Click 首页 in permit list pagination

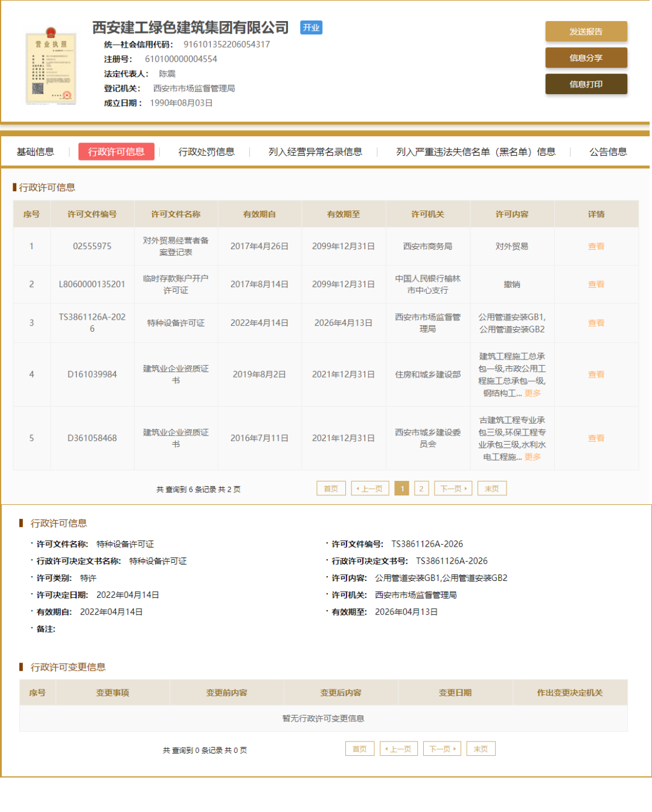331,489
